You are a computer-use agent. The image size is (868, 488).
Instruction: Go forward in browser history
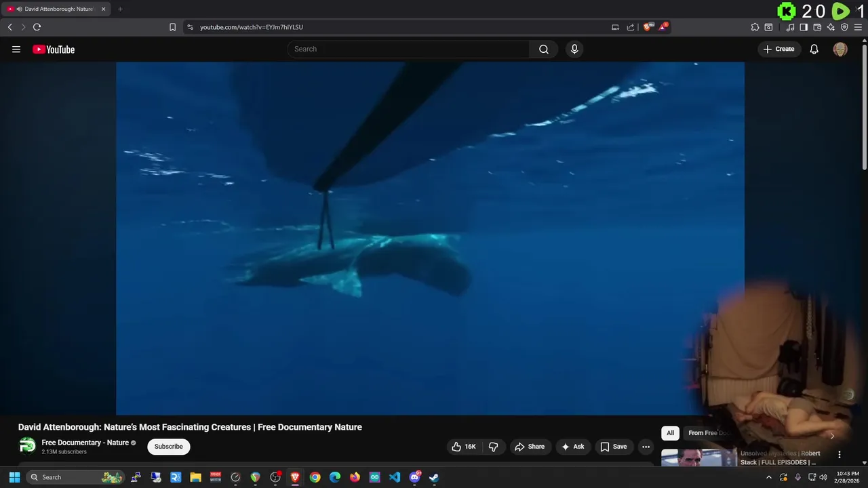coord(23,27)
